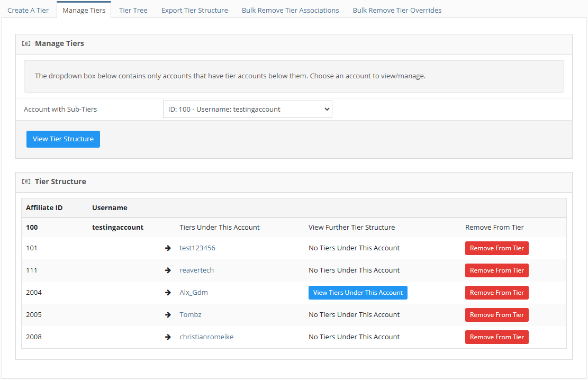Click No Tiers Under This Account for reavertech
Image resolution: width=588 pixels, height=380 pixels.
click(x=354, y=270)
